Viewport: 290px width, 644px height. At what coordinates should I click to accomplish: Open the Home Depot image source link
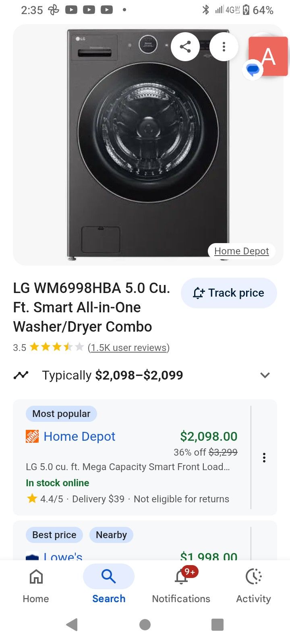[x=241, y=251]
